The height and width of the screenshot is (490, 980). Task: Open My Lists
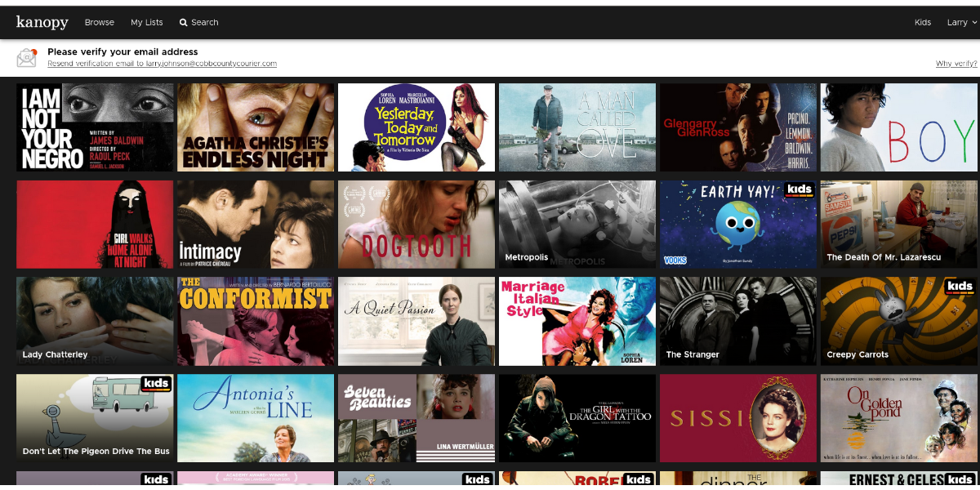click(147, 22)
